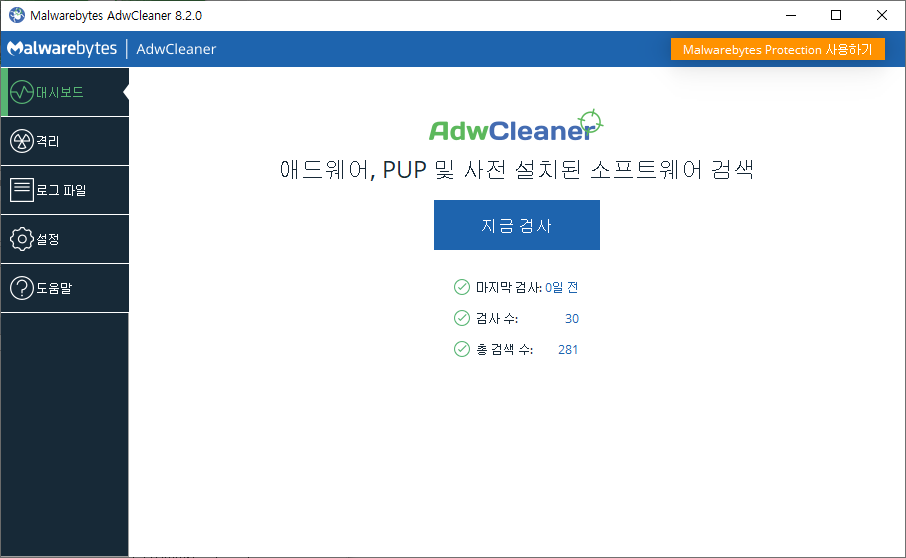
Task: Open the 대시보드 sidebar tab
Action: (65, 92)
